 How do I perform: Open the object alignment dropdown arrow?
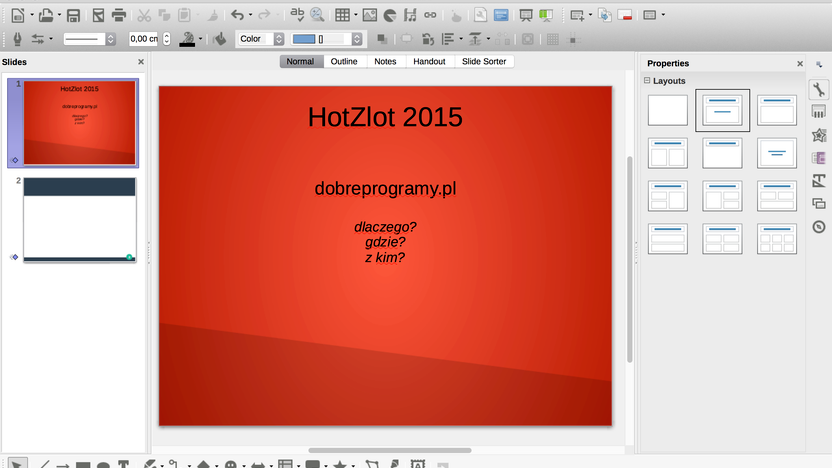461,39
